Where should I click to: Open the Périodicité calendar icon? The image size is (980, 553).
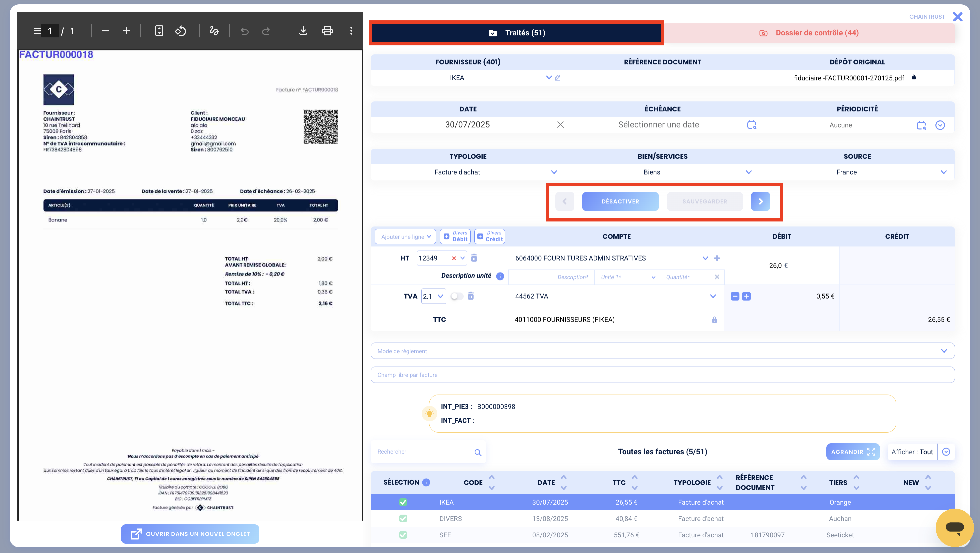[x=921, y=125]
